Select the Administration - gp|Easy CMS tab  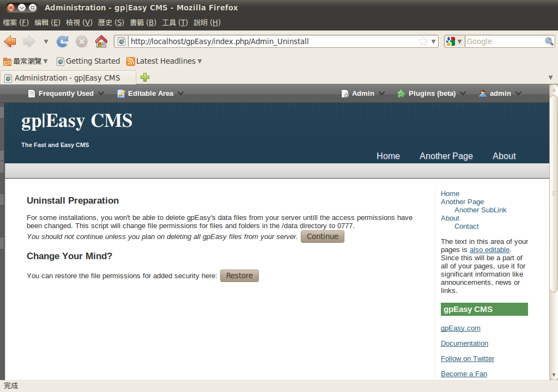point(68,78)
